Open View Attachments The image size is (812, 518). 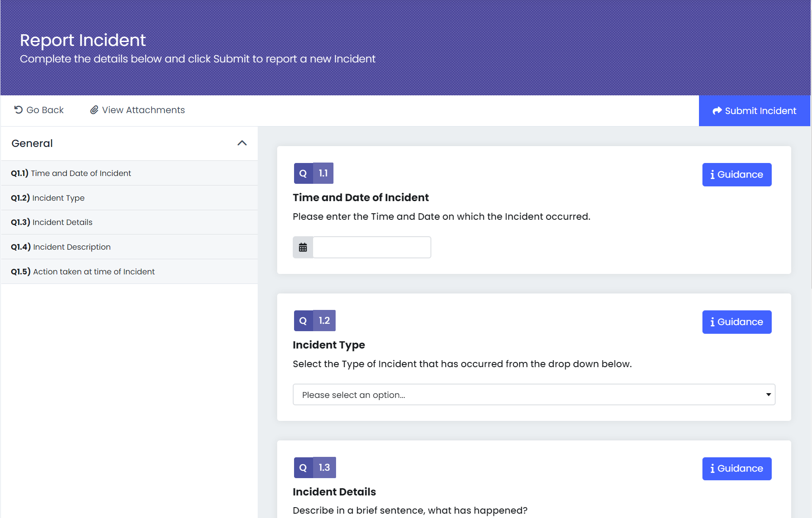pyautogui.click(x=137, y=110)
